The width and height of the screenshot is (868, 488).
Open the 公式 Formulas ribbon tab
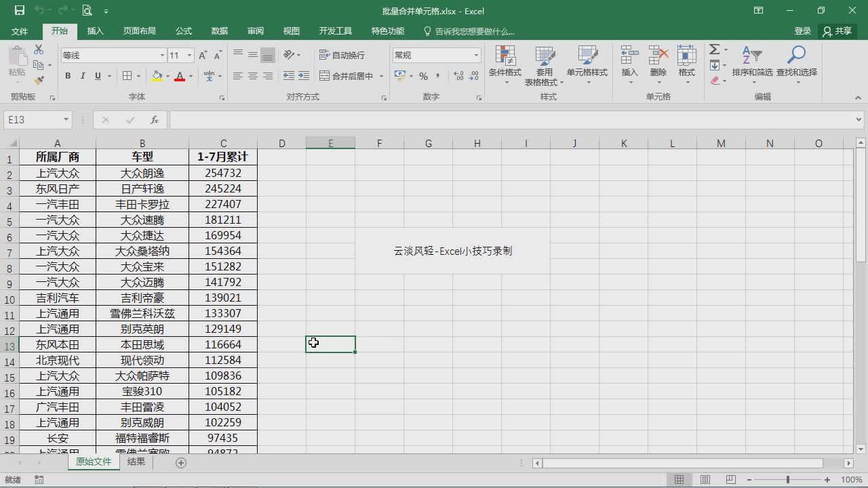184,31
